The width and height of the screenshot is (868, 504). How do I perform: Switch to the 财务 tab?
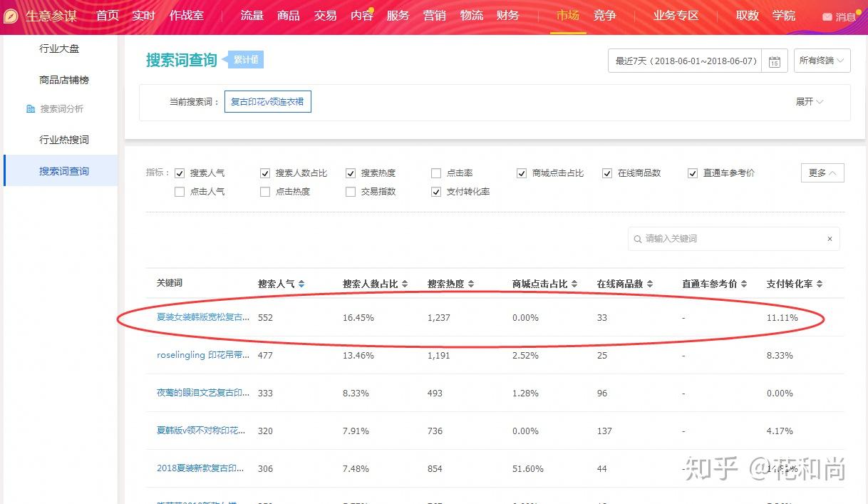[x=508, y=16]
